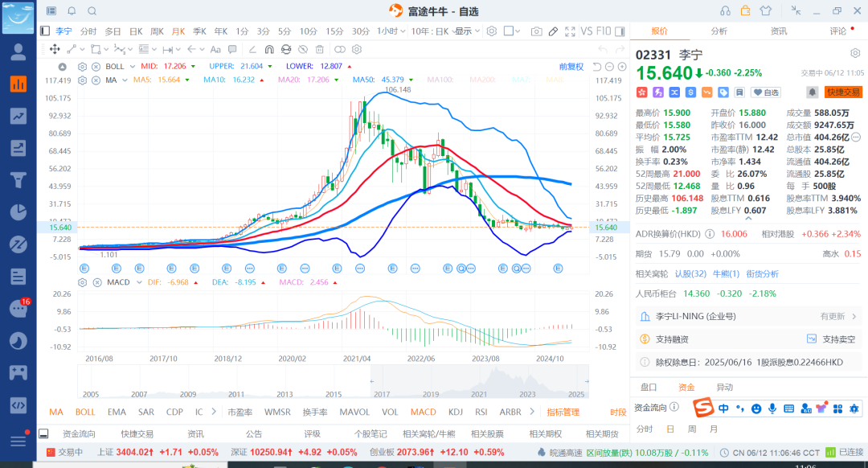
Task: Switch to the 资讯 tab in right panel
Action: point(778,31)
